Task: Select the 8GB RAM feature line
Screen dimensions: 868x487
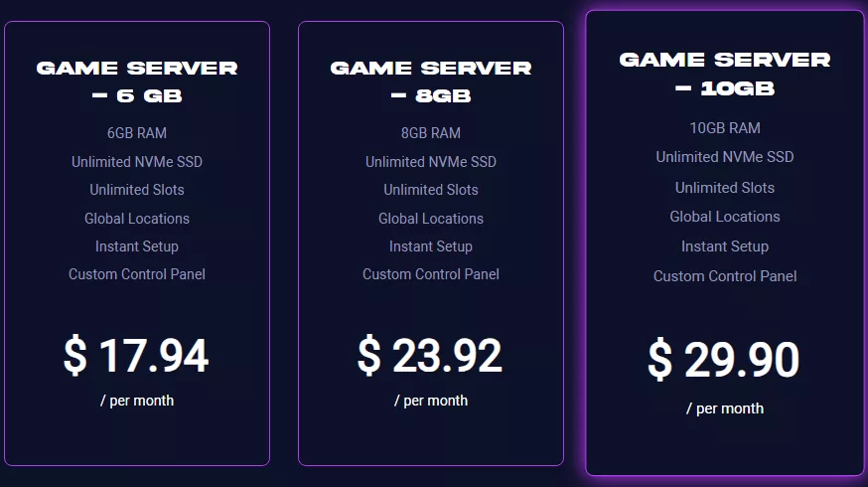Action: pyautogui.click(x=431, y=133)
